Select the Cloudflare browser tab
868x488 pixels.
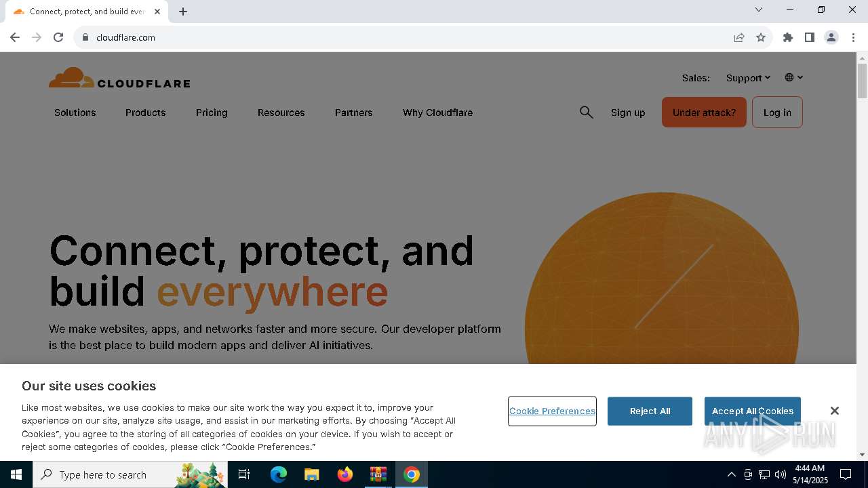click(87, 12)
